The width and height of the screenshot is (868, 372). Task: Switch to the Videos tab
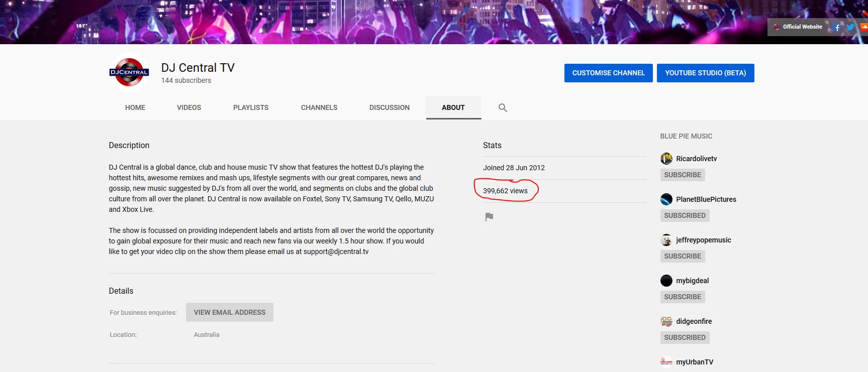coord(189,107)
